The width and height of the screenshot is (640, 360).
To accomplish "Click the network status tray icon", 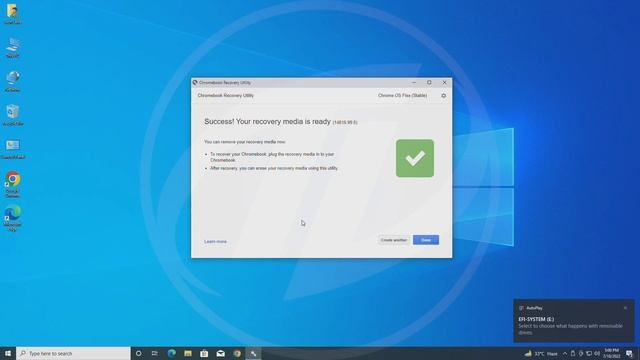I will (x=589, y=353).
